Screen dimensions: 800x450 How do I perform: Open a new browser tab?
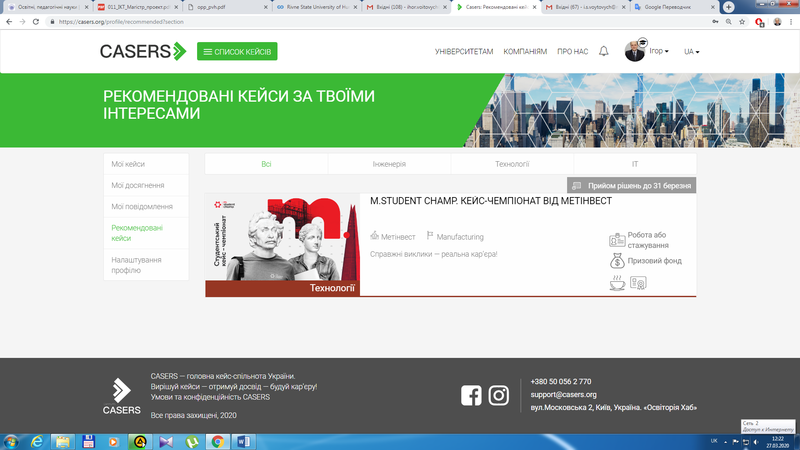pos(729,7)
